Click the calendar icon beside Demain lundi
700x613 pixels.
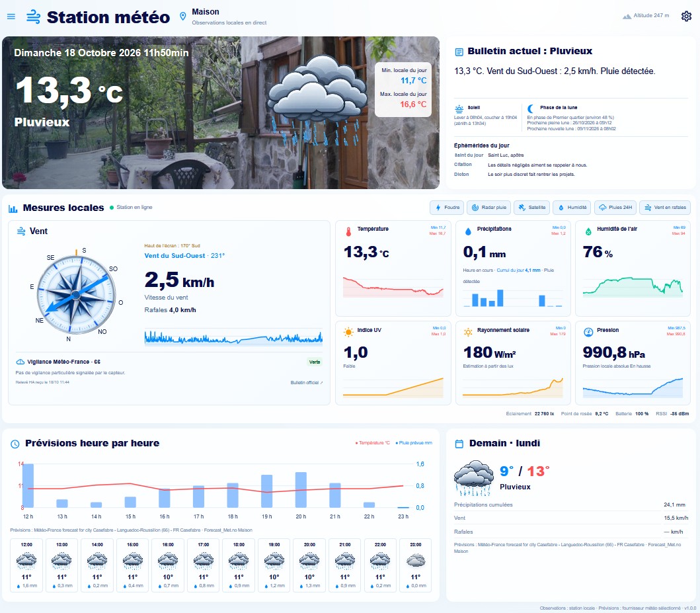tap(459, 444)
